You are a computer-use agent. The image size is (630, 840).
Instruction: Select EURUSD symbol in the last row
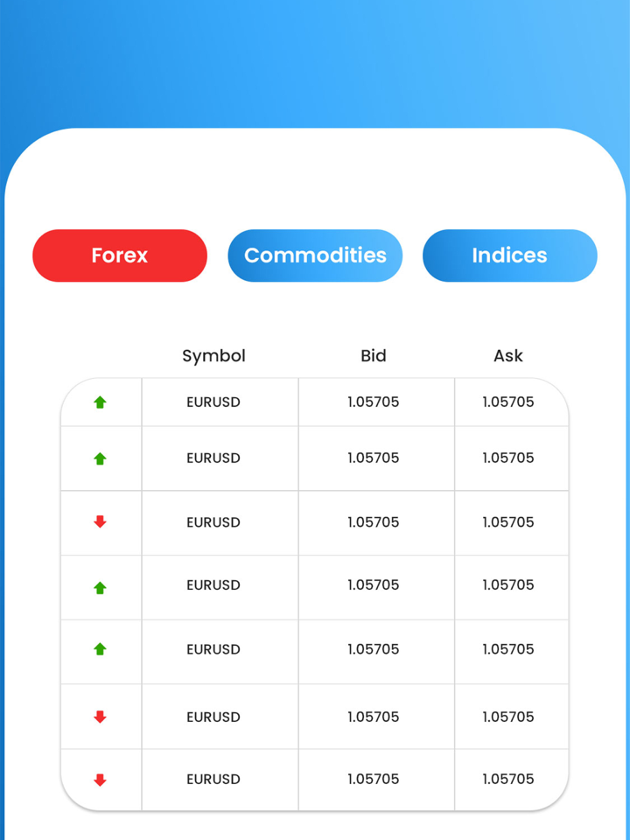tap(213, 780)
